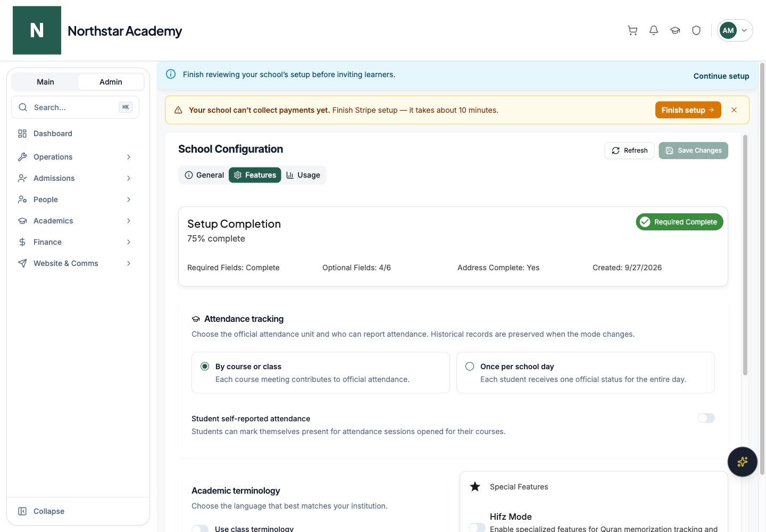Expand the Finance menu chevron
The height and width of the screenshot is (532, 766).
129,242
